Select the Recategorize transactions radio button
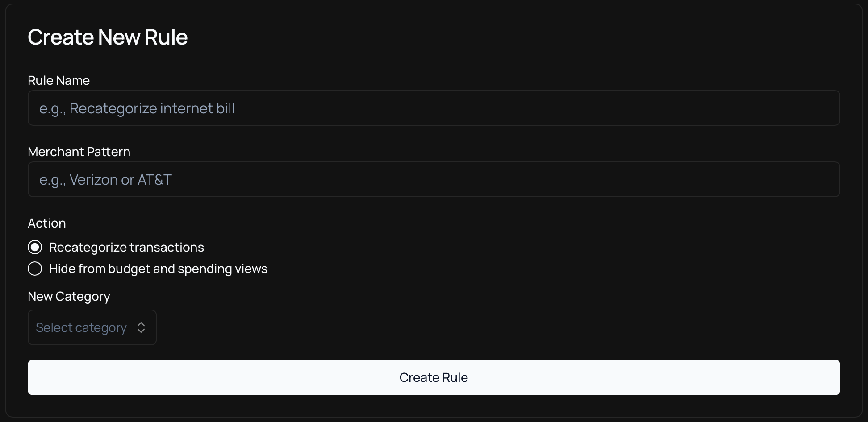The width and height of the screenshot is (868, 422). coord(35,247)
